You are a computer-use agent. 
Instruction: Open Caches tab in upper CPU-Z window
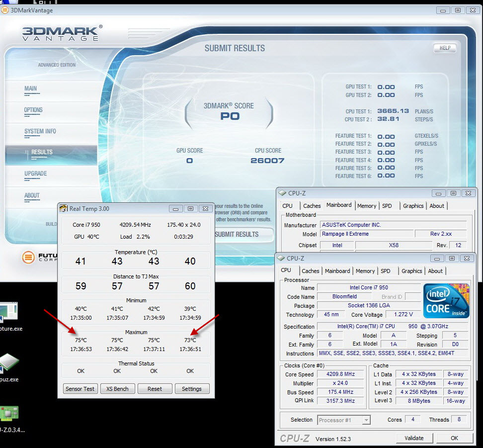point(312,206)
